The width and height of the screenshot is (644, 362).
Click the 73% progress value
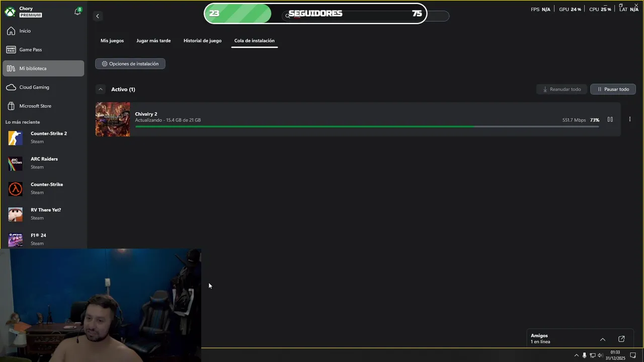click(595, 120)
